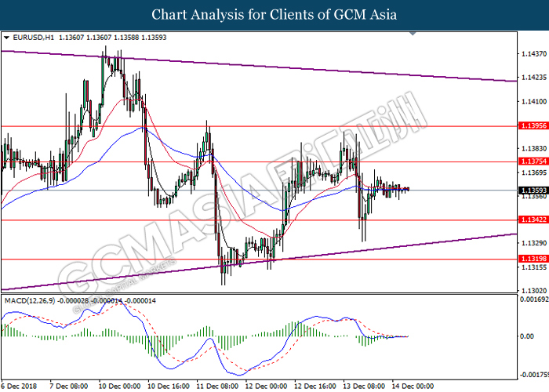Click the Chart Analysis for Clients title
The height and width of the screenshot is (392, 549).
pos(274,15)
